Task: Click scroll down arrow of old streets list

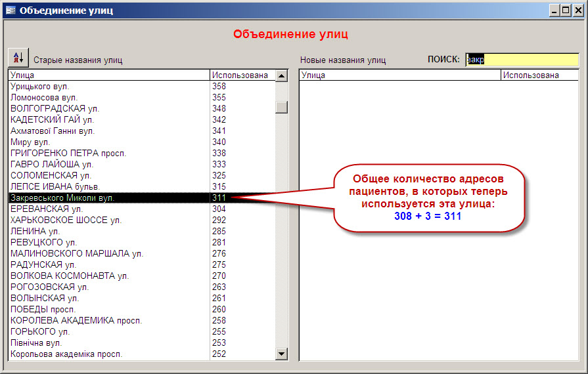Action: pos(281,354)
